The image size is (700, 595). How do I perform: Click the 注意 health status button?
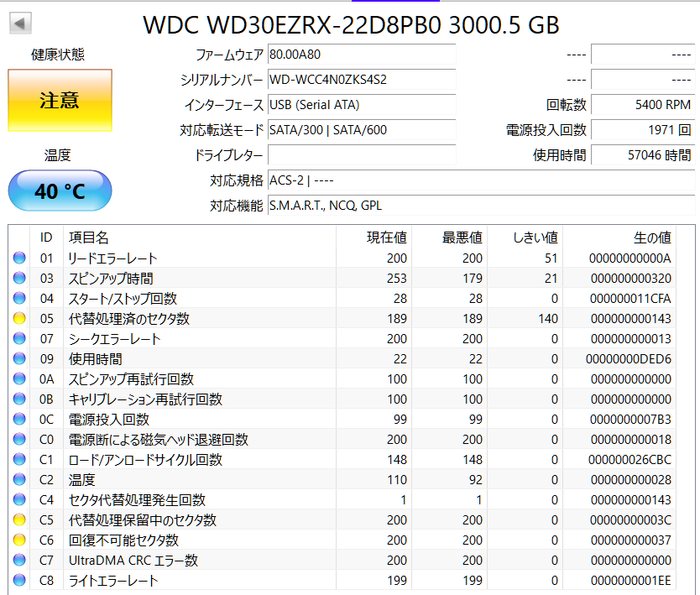(60, 101)
